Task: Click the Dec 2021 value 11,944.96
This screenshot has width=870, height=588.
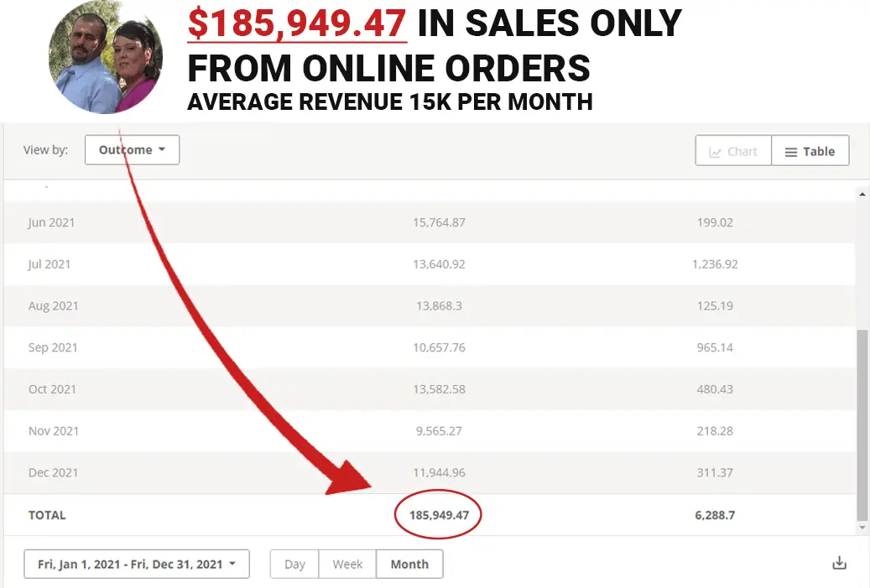Action: (440, 472)
